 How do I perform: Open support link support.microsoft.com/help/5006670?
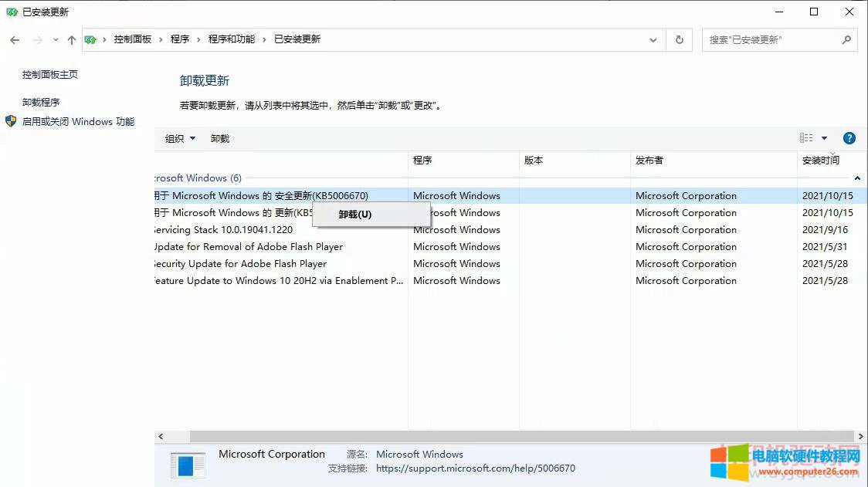coord(476,468)
